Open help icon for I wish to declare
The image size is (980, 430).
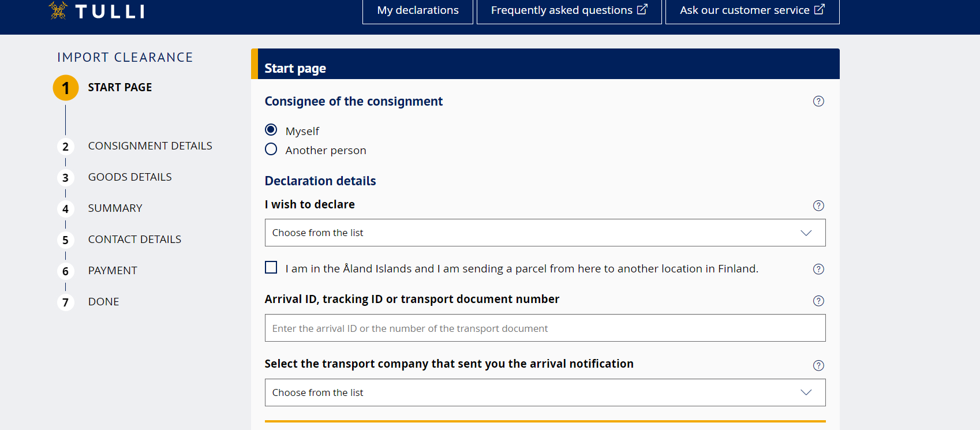(818, 206)
